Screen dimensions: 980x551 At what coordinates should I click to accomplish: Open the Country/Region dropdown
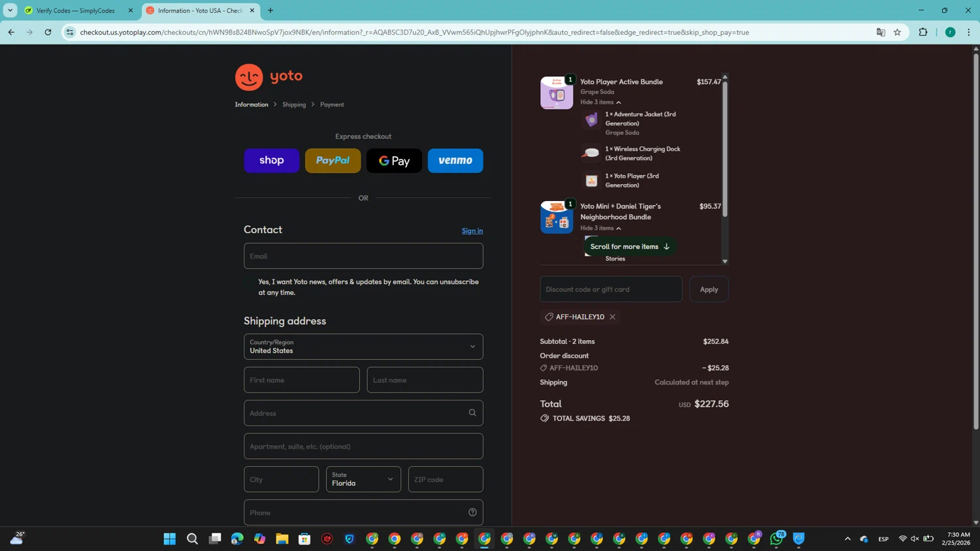pyautogui.click(x=363, y=347)
